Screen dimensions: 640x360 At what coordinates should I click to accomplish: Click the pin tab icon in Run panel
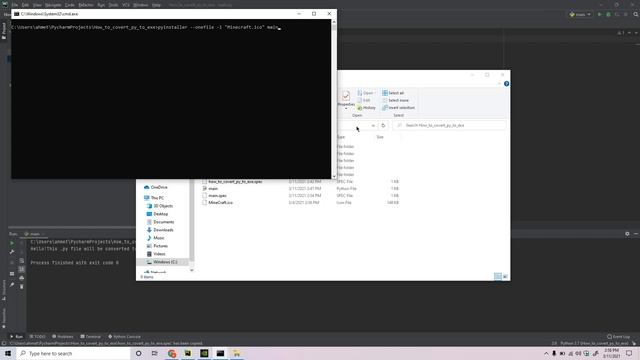tap(12, 284)
